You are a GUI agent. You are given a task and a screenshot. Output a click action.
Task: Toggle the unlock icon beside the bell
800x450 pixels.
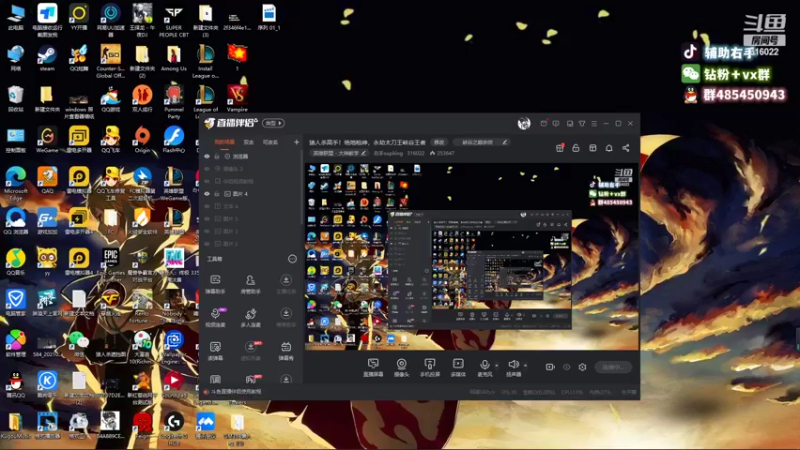(576, 148)
